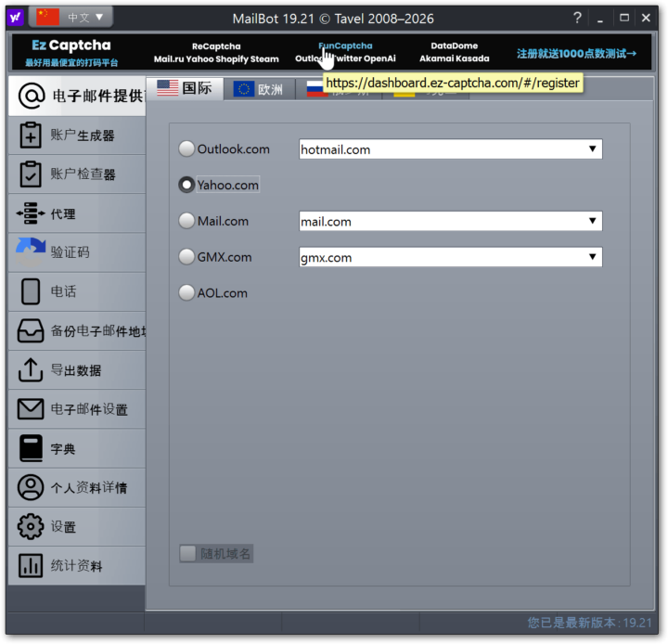668x644 pixels.
Task: Click the gmx.com combo box field
Action: click(x=450, y=257)
